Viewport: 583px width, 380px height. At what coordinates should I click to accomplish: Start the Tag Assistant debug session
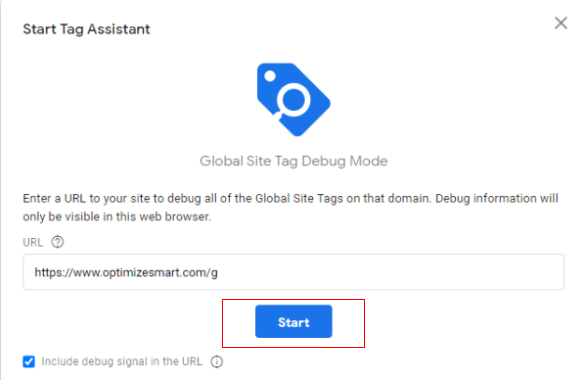click(293, 322)
